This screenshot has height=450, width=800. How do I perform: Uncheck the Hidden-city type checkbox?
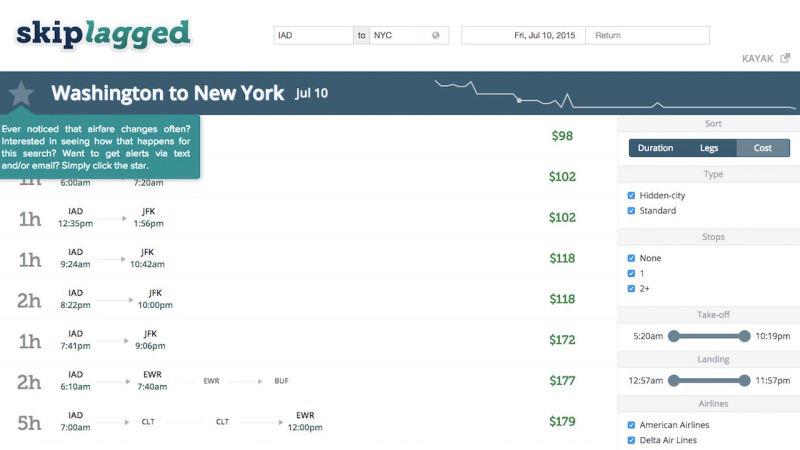pos(631,196)
